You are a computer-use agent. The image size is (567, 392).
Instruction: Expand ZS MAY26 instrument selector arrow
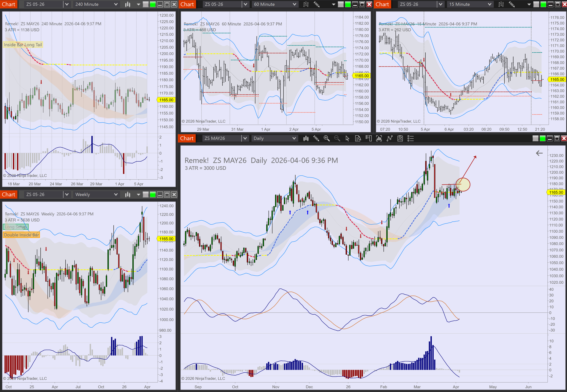(245, 139)
